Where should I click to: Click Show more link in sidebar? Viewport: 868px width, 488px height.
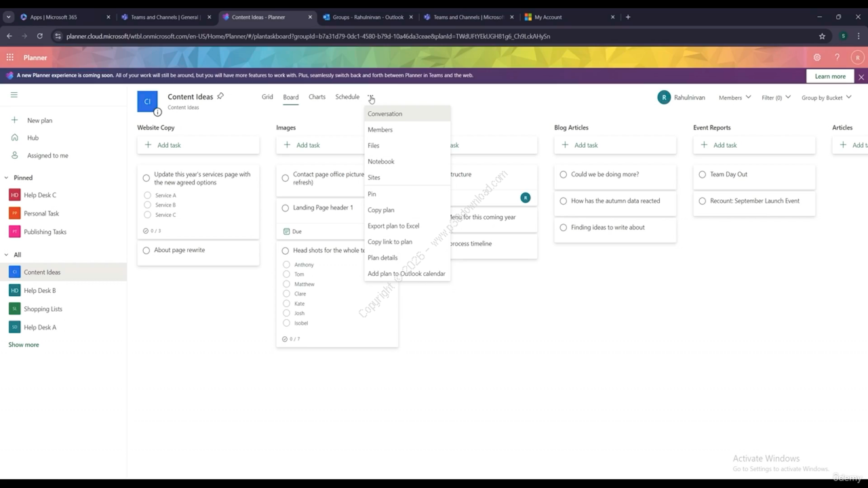coord(24,344)
